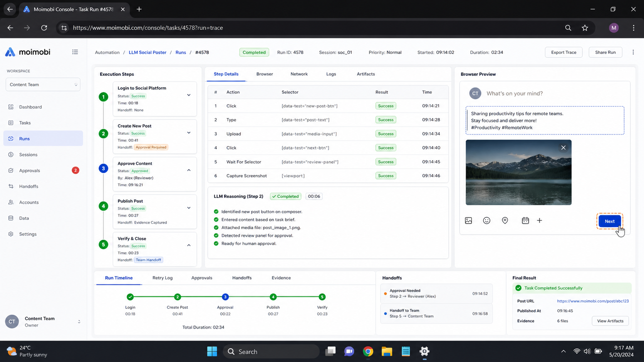Image resolution: width=644 pixels, height=362 pixels.
Task: Open the Content Team Owner account switcher
Action: [x=43, y=322]
